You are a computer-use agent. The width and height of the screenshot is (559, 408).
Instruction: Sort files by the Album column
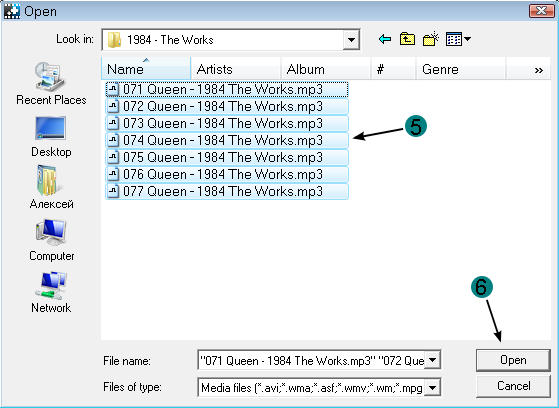pos(326,68)
